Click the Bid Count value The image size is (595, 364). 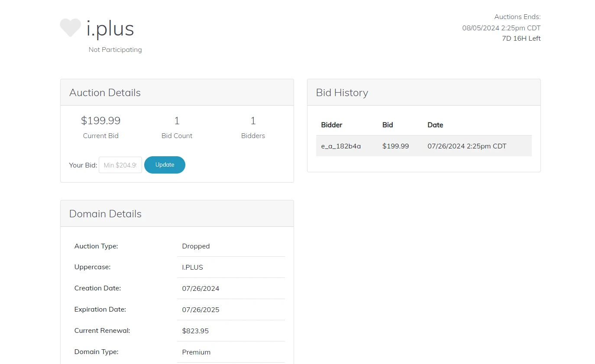pos(177,120)
